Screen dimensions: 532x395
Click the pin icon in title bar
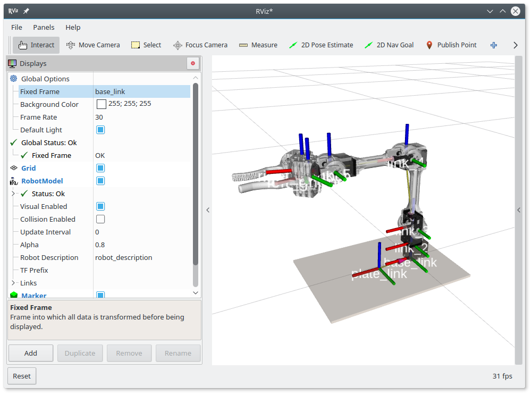coord(26,11)
